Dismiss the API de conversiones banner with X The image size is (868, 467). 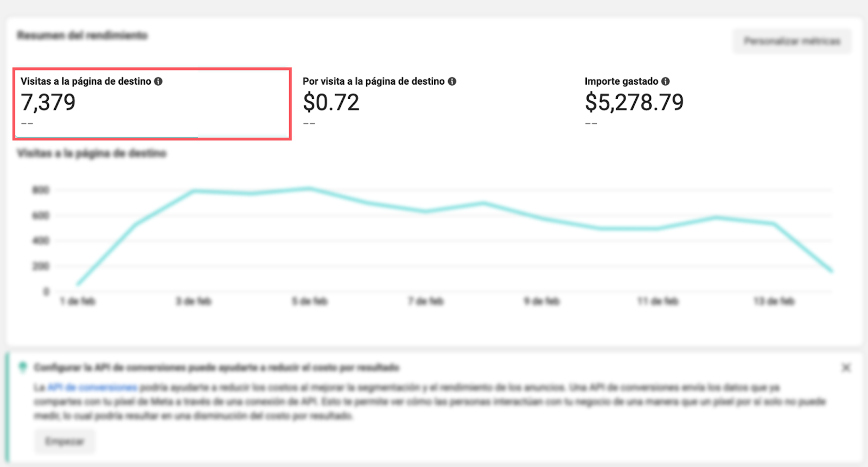pos(846,368)
